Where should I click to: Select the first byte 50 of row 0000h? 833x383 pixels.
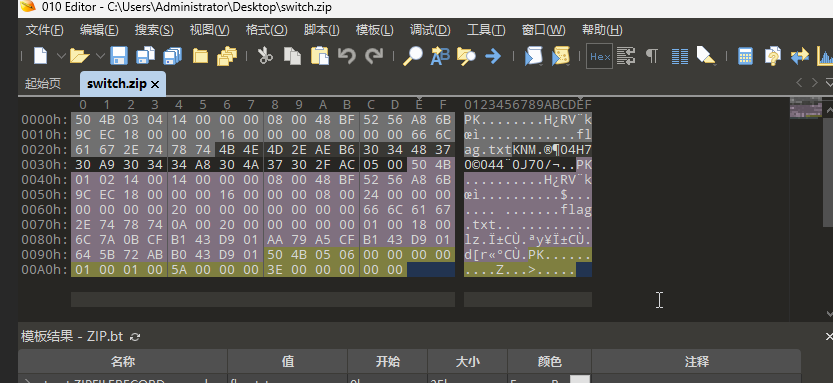[83, 120]
